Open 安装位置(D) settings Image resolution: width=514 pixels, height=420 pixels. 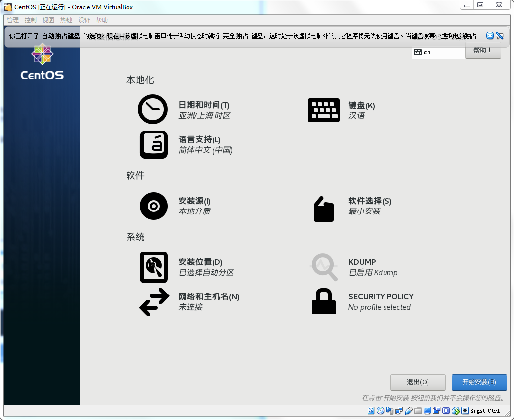pyautogui.click(x=201, y=262)
